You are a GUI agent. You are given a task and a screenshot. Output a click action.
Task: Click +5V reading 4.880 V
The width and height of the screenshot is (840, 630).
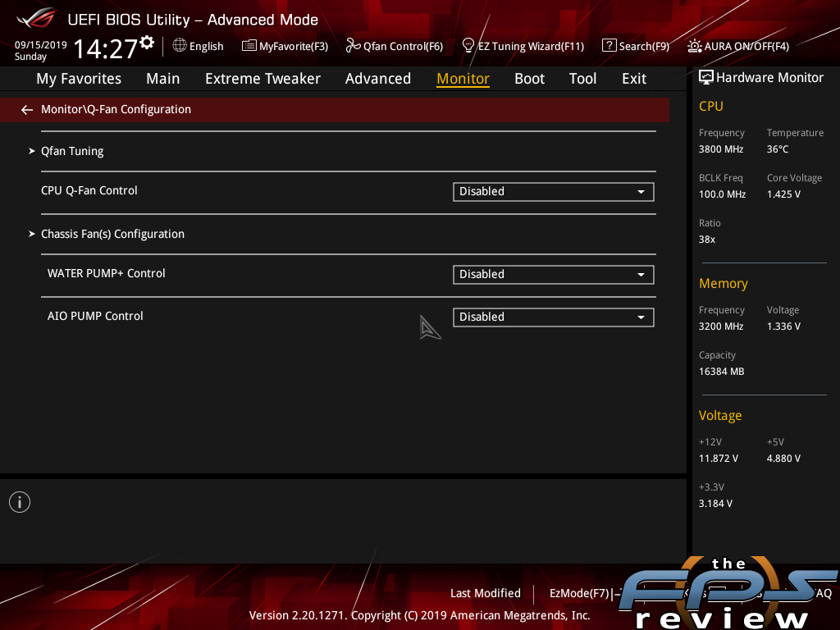(783, 459)
